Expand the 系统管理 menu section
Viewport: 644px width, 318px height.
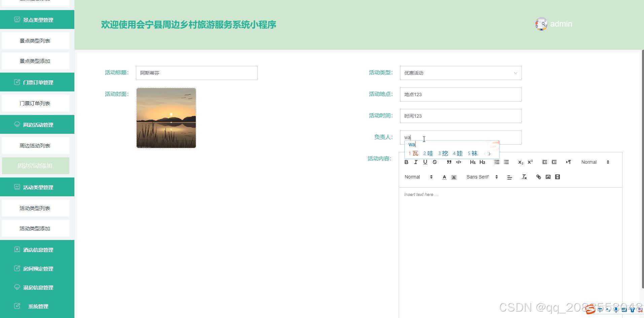pyautogui.click(x=37, y=306)
